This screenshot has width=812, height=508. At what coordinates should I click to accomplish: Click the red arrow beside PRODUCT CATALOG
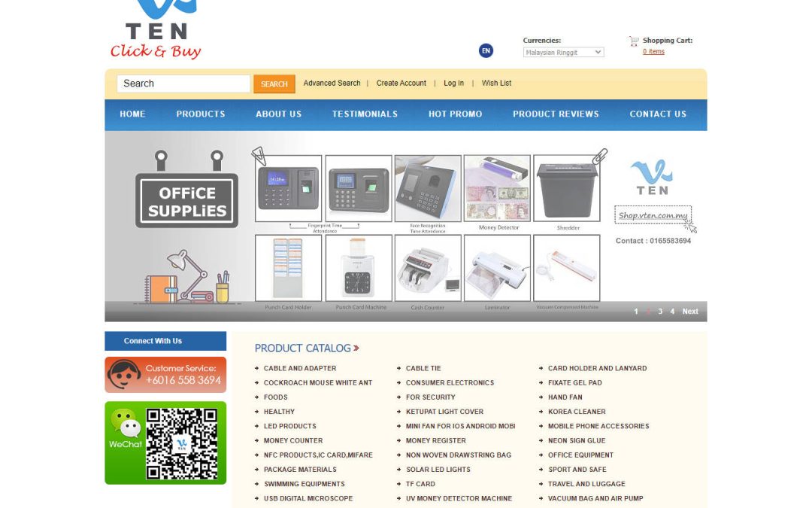[356, 348]
